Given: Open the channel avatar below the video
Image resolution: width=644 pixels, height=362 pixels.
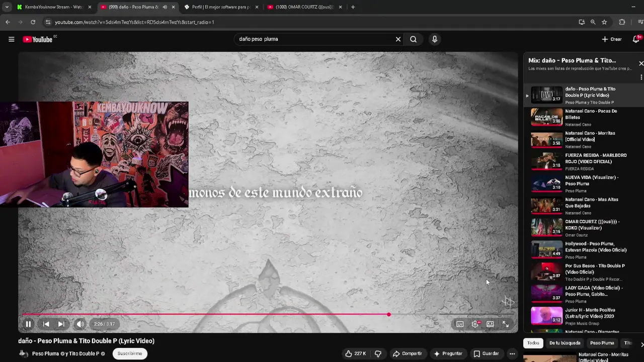Looking at the screenshot, I should click(23, 353).
